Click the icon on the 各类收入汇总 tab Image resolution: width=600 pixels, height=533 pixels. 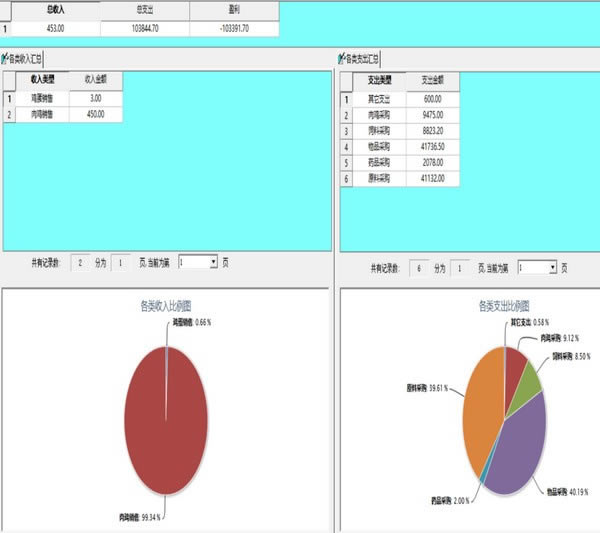point(6,59)
